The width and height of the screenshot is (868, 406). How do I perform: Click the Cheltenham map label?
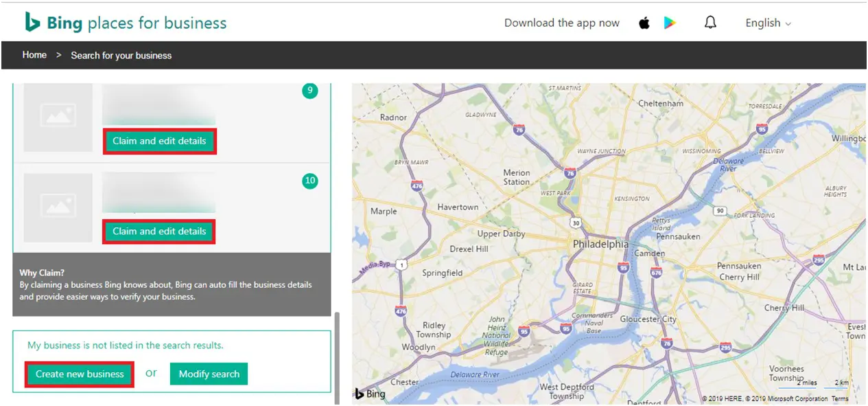(x=661, y=103)
